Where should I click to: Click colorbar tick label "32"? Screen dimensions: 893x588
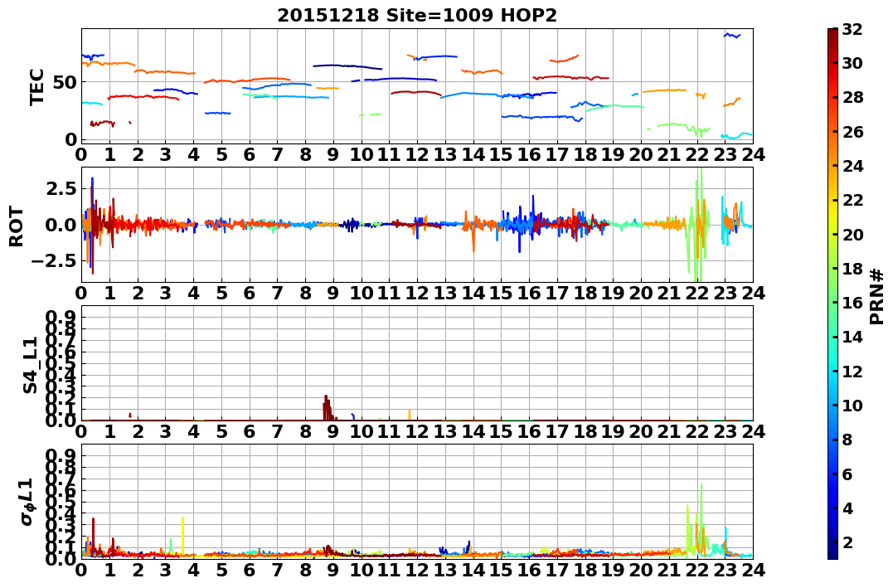[852, 29]
